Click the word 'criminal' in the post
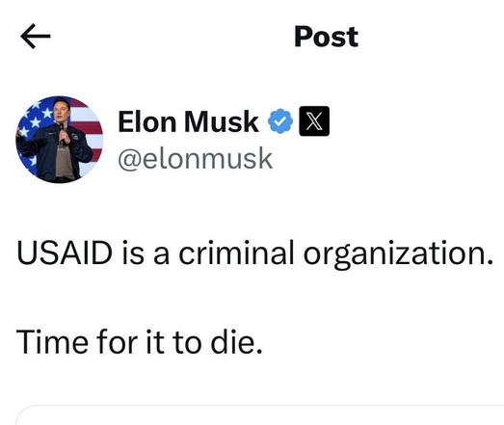The height and width of the screenshot is (425, 504). pos(236,252)
